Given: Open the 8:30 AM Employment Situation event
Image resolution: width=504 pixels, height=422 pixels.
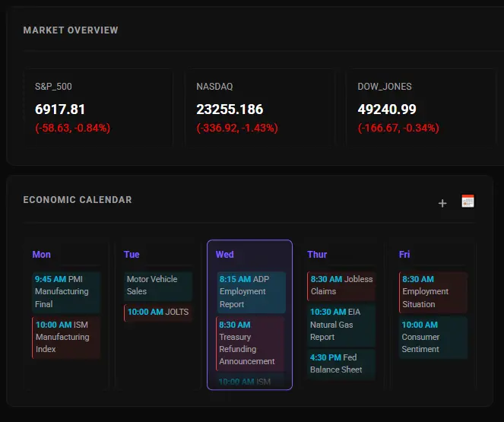Looking at the screenshot, I should (x=433, y=292).
